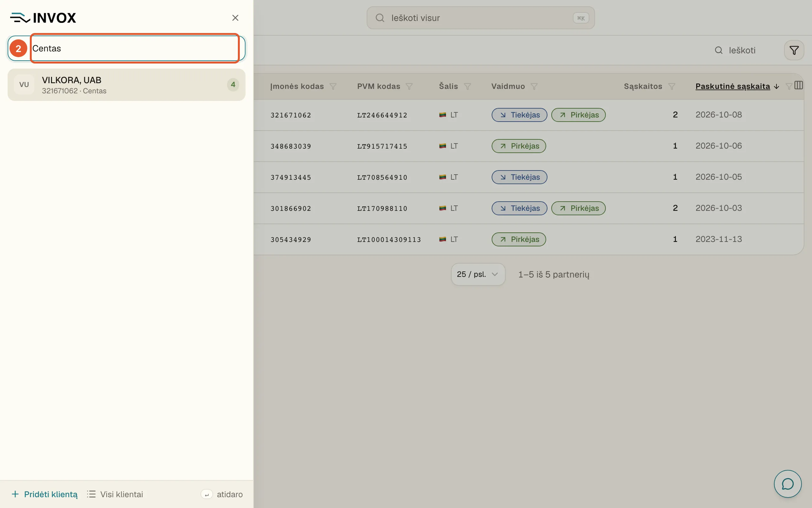Filter the Šalis column
The image size is (812, 508).
point(468,86)
